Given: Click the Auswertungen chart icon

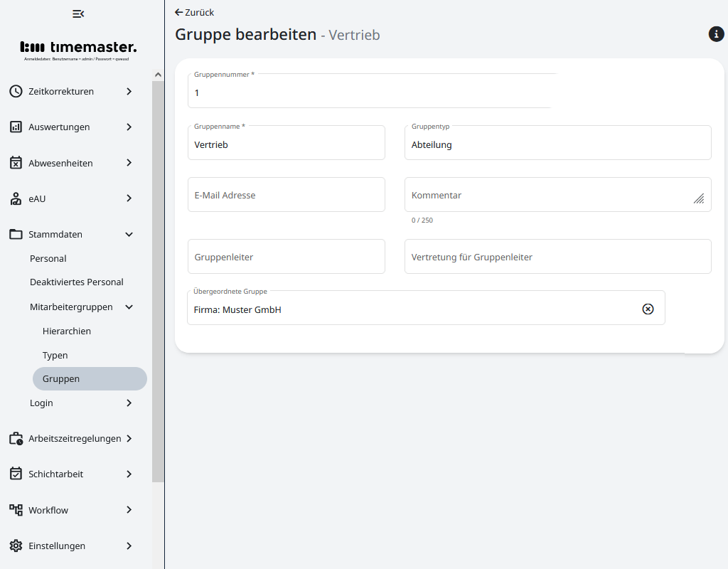Looking at the screenshot, I should point(16,127).
